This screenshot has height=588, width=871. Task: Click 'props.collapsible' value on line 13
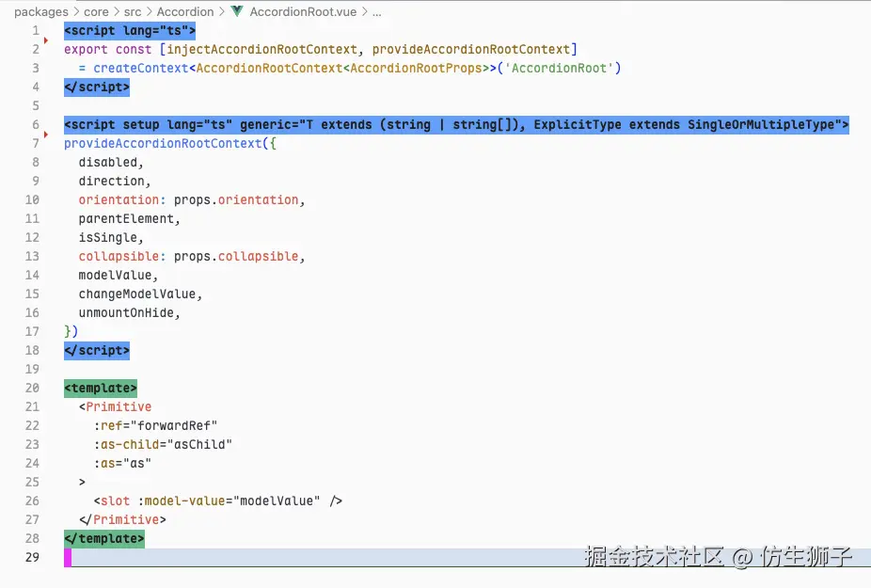[236, 256]
